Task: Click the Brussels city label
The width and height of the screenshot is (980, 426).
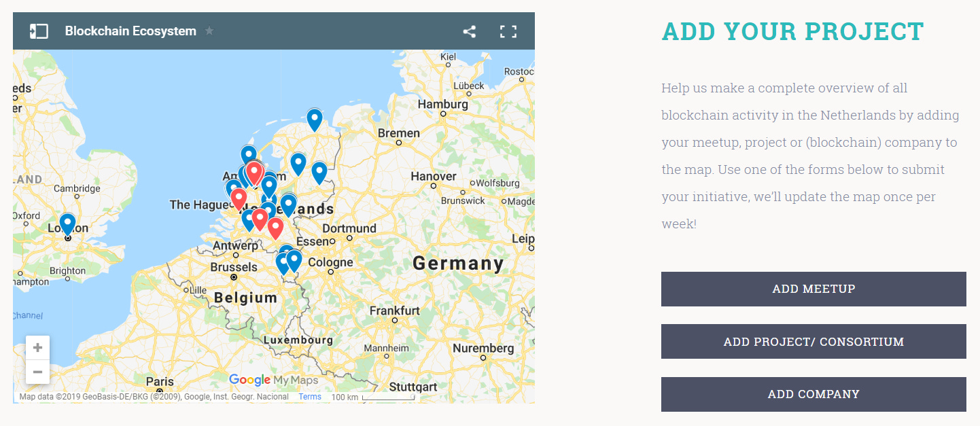Action: click(234, 267)
